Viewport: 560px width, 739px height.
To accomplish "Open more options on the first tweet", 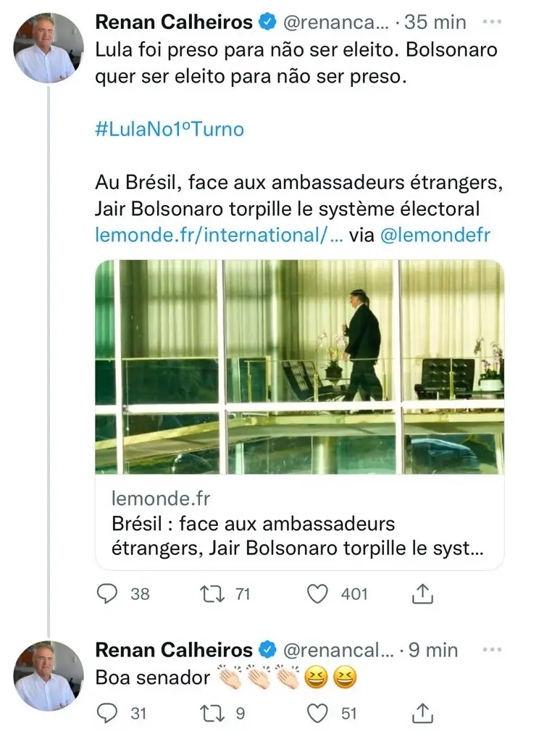I will [493, 22].
